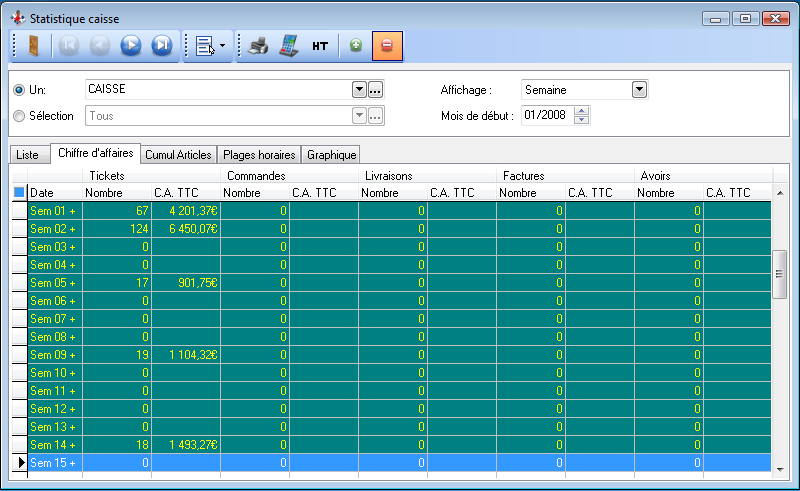Click the red minus icon
800x491 pixels.
tap(387, 46)
